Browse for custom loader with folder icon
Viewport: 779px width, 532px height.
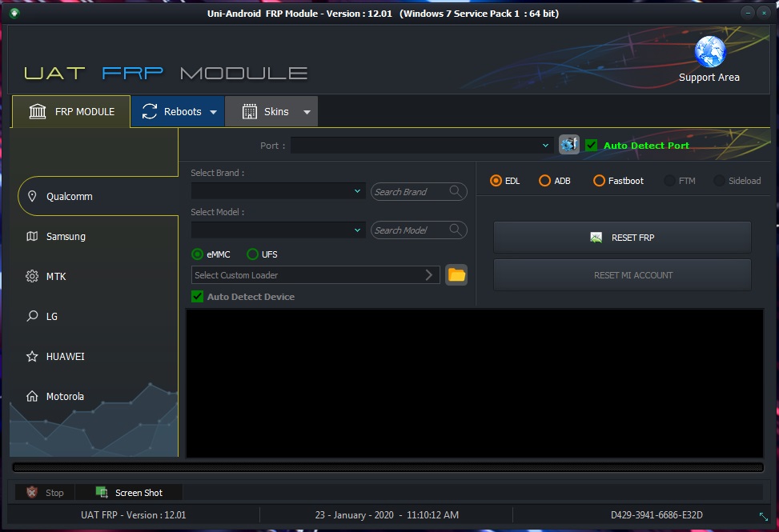(x=456, y=275)
